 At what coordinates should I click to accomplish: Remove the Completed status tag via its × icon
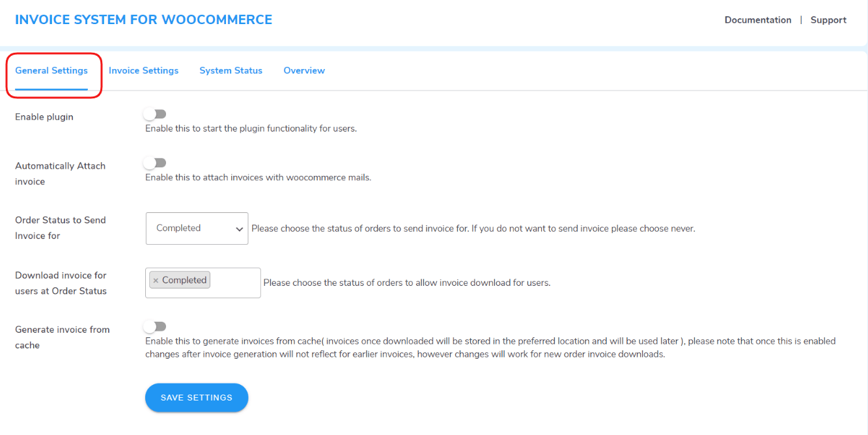156,279
